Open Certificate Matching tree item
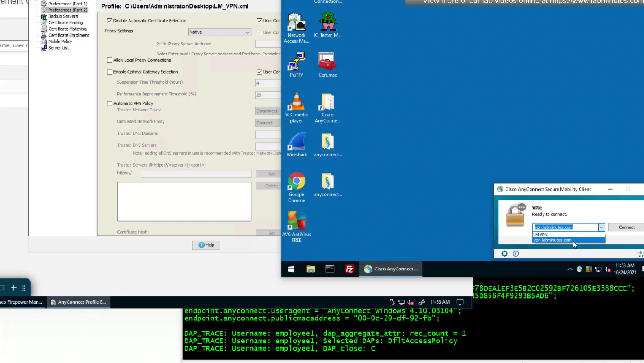644x363 pixels. 67,29
